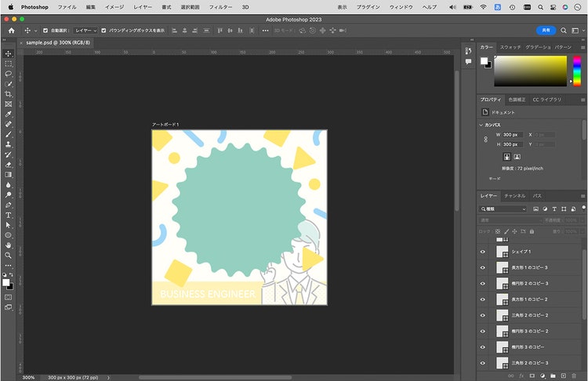This screenshot has width=588, height=381.
Task: Select the Rectangular Marquee tool
Action: pos(9,63)
